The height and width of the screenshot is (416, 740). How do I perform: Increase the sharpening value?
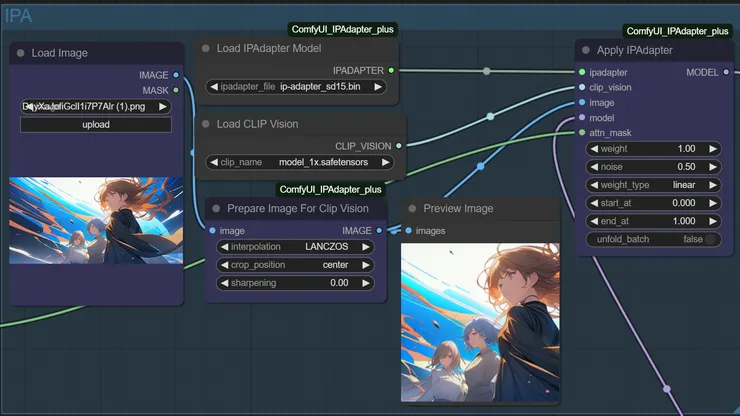tap(366, 283)
